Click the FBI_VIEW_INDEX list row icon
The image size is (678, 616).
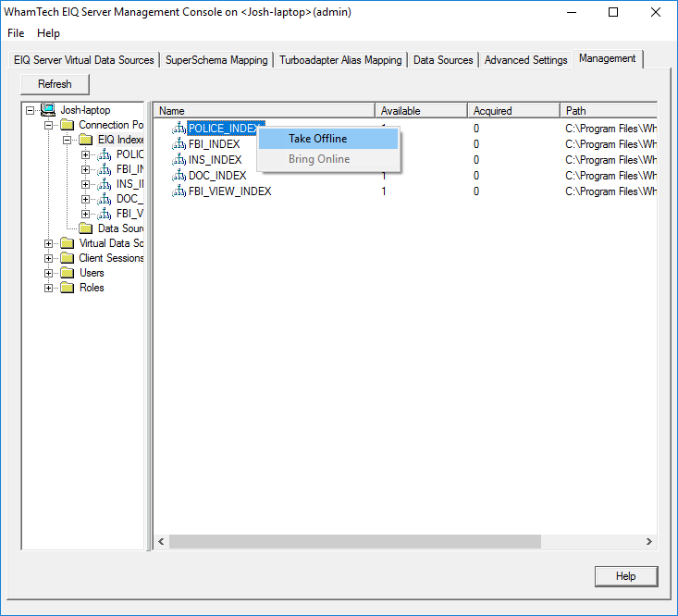coord(179,191)
